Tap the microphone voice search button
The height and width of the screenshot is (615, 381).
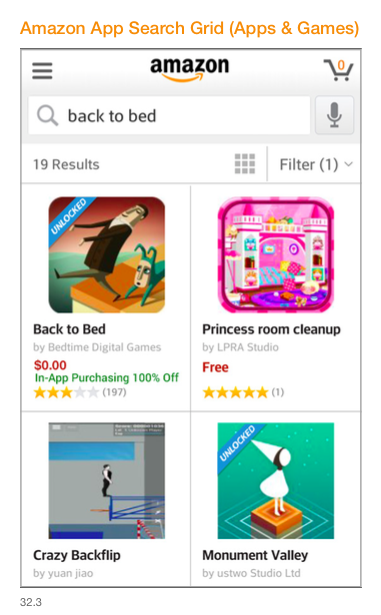[334, 115]
